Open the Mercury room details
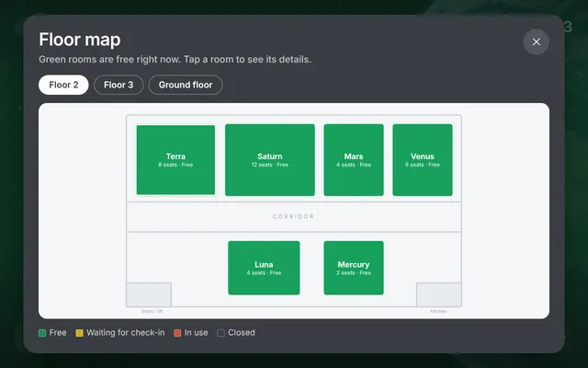 tap(354, 268)
